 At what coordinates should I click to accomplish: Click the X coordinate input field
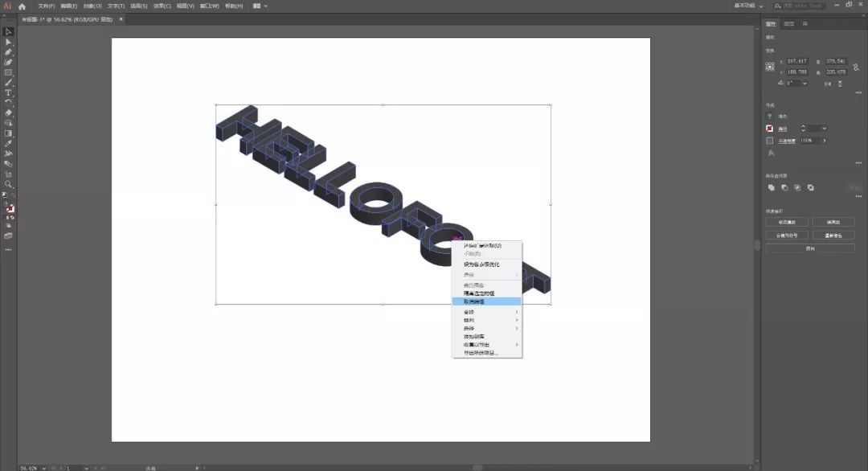pos(796,61)
